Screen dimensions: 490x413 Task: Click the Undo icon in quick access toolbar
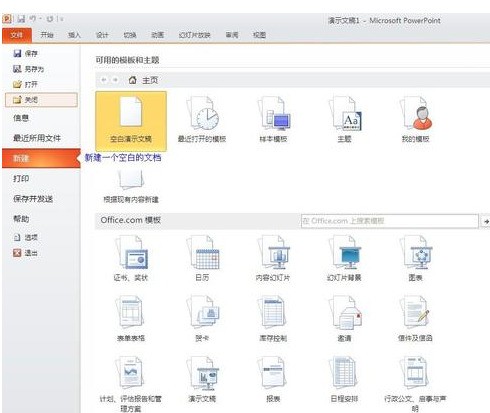(33, 19)
